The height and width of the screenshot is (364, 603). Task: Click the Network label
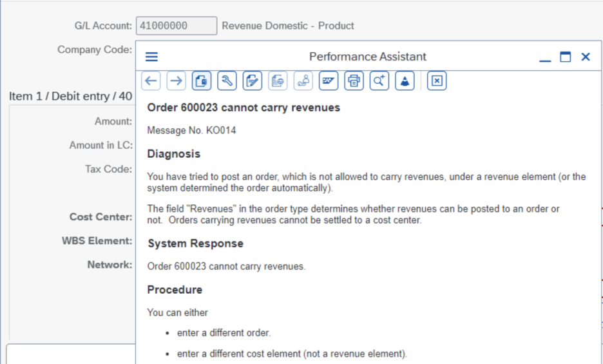pos(110,265)
